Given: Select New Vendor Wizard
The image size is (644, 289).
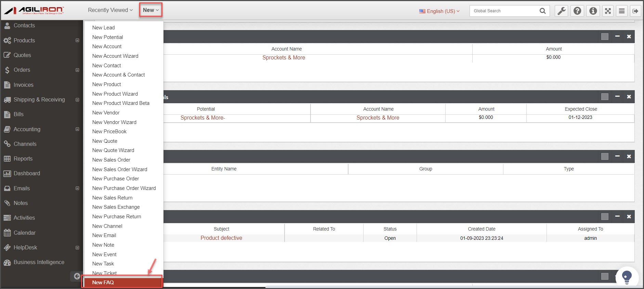Looking at the screenshot, I should [x=114, y=122].
